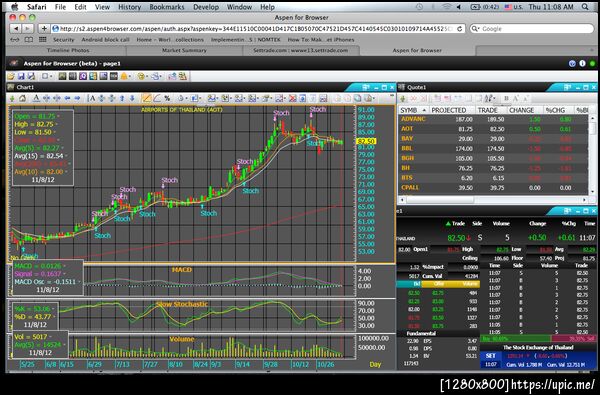Open the alert bell icon in the main toolbar

pyautogui.click(x=124, y=76)
